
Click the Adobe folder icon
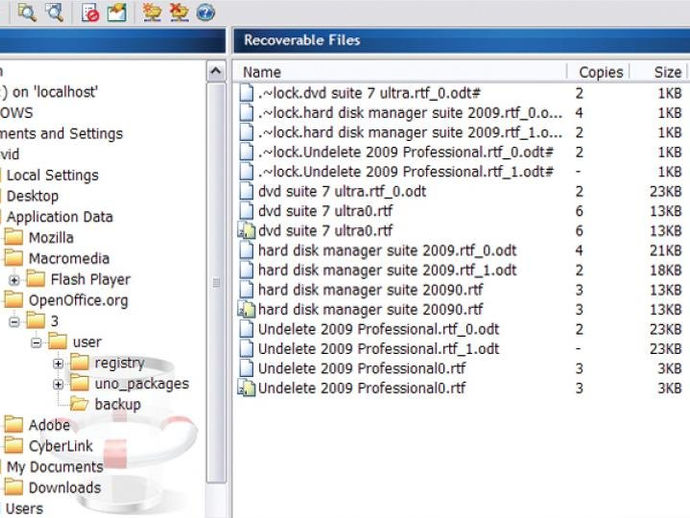coord(14,424)
